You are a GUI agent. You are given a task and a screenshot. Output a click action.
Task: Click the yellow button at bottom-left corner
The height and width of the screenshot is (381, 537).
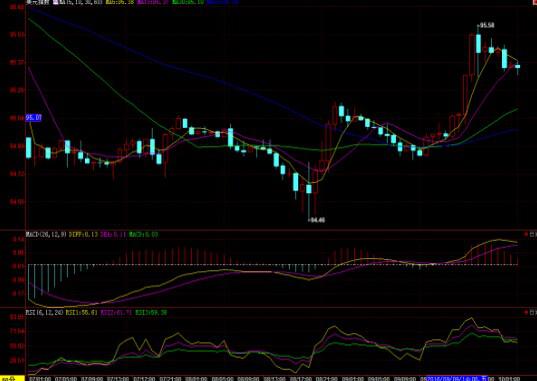click(12, 378)
